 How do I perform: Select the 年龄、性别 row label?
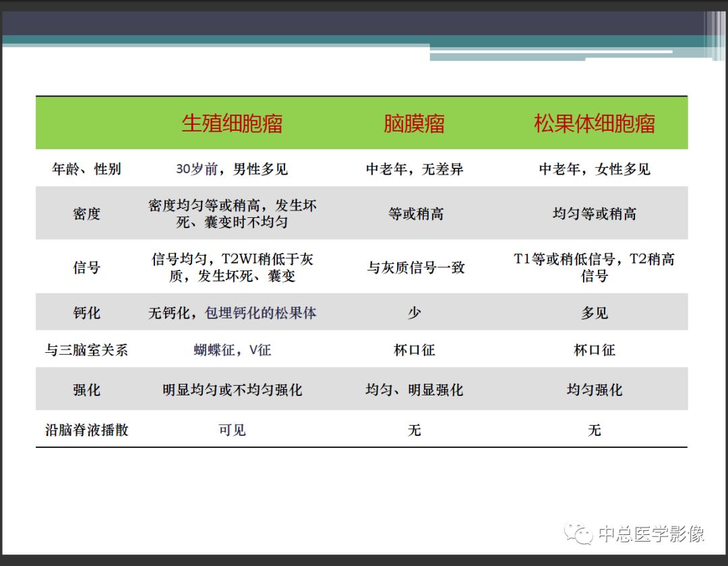coord(86,169)
